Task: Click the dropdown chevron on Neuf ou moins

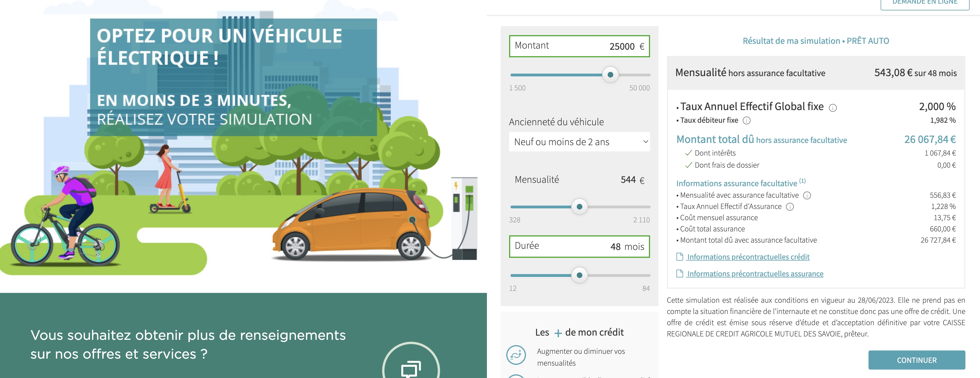Action: (x=645, y=142)
